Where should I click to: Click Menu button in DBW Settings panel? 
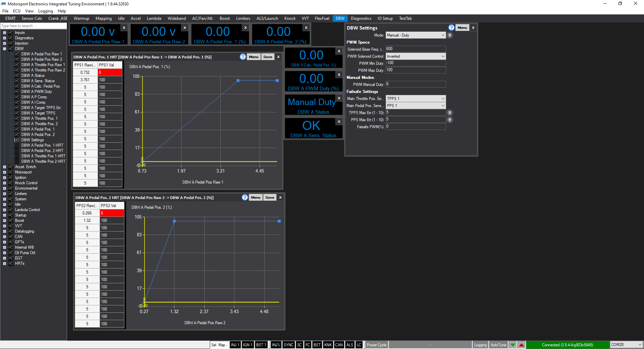pos(462,28)
